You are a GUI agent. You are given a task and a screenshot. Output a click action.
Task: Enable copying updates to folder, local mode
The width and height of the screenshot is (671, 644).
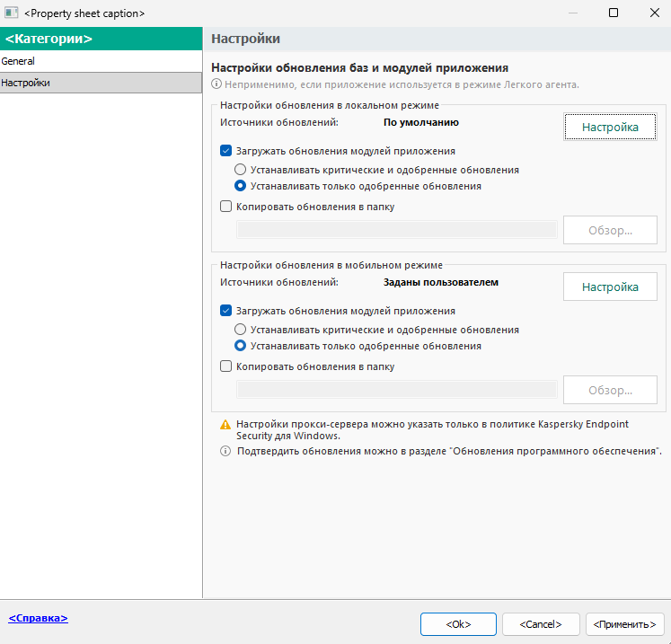[226, 207]
